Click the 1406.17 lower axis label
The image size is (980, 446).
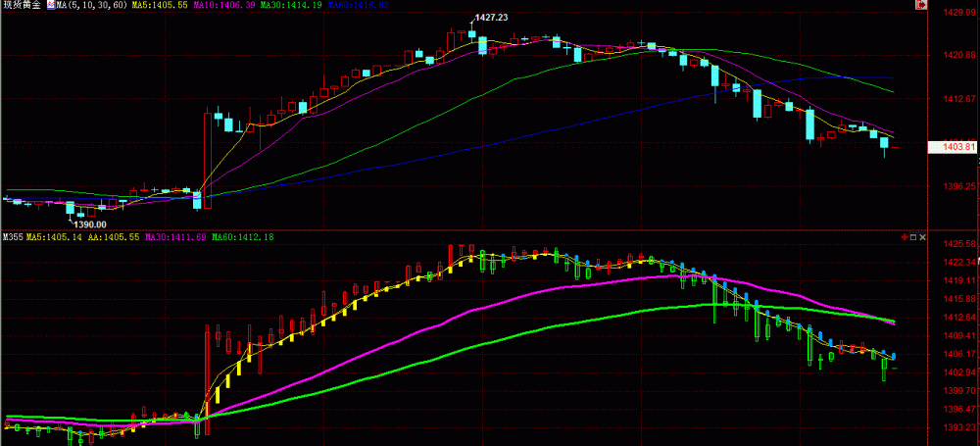960,354
